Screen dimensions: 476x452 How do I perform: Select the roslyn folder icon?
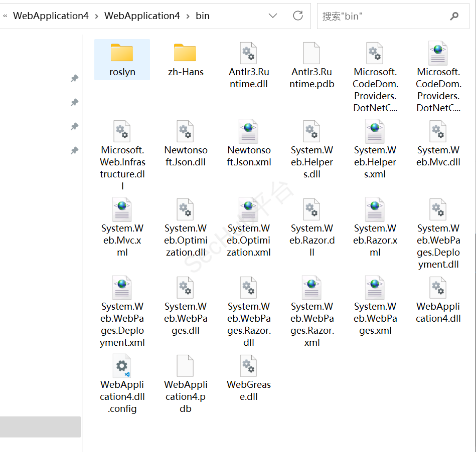[x=122, y=53]
